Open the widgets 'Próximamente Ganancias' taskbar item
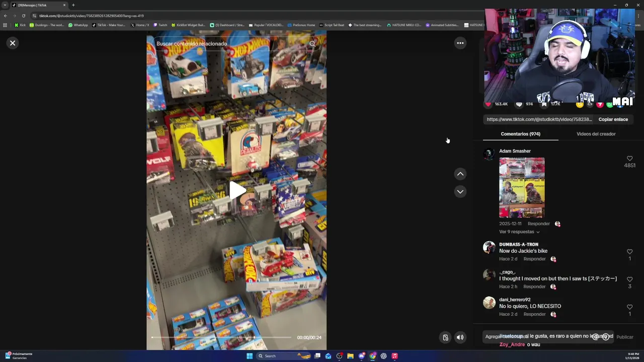 tap(19, 356)
